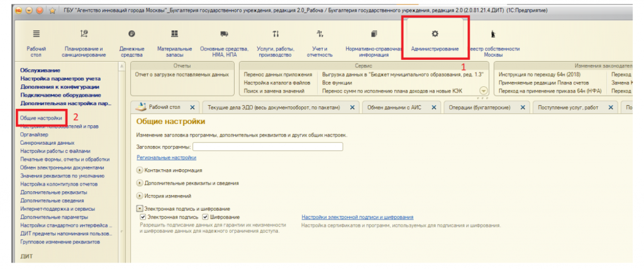
Task: Open Услуги, работы, производство section
Action: (275, 34)
